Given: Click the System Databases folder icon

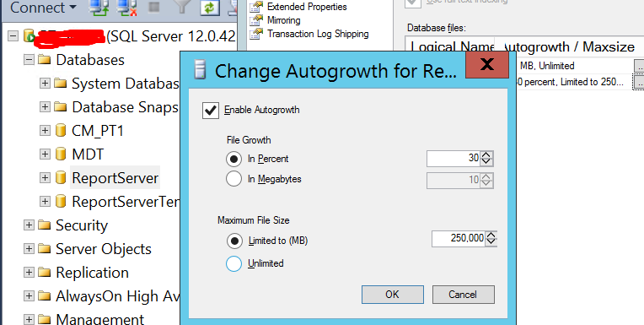Looking at the screenshot, I should (x=60, y=84).
